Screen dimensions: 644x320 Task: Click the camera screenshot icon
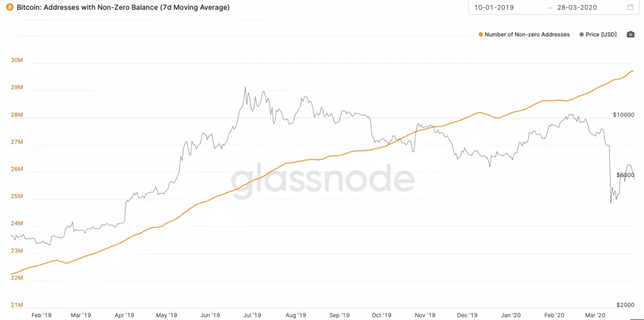point(630,34)
